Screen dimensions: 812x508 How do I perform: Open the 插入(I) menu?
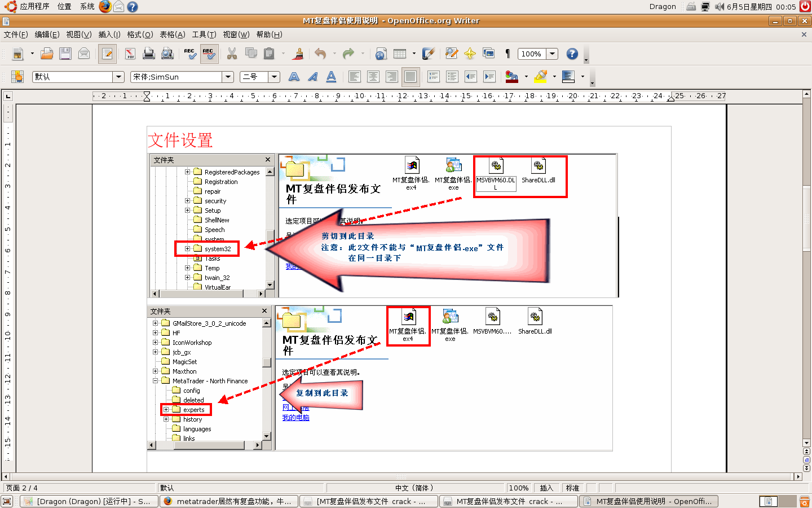pos(109,34)
